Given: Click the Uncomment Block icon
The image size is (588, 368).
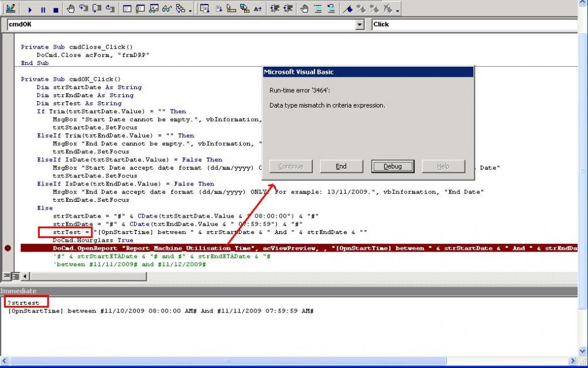Looking at the screenshot, I should (331, 9).
